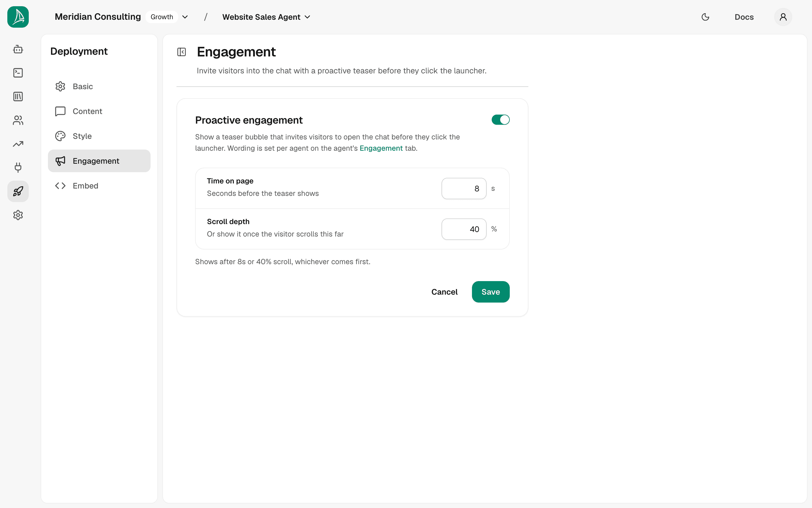Image resolution: width=812 pixels, height=508 pixels.
Task: Open the plug integrations sidebar icon
Action: (x=18, y=168)
